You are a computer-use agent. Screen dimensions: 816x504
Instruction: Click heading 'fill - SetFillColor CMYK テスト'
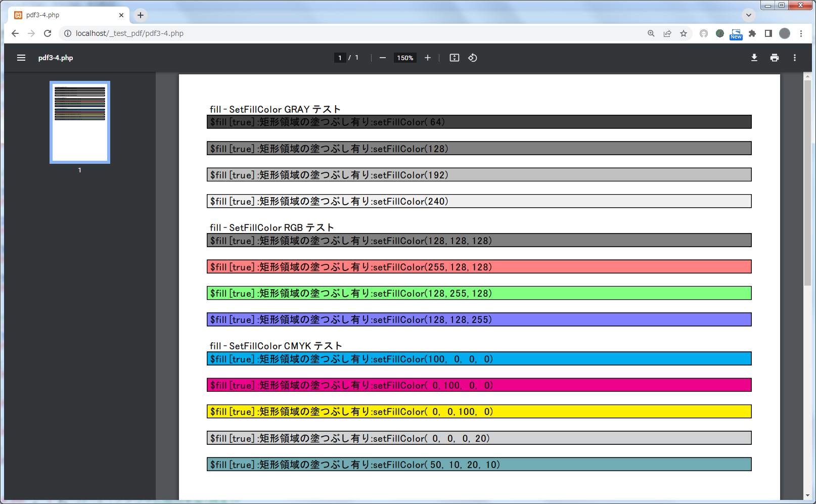pos(276,346)
